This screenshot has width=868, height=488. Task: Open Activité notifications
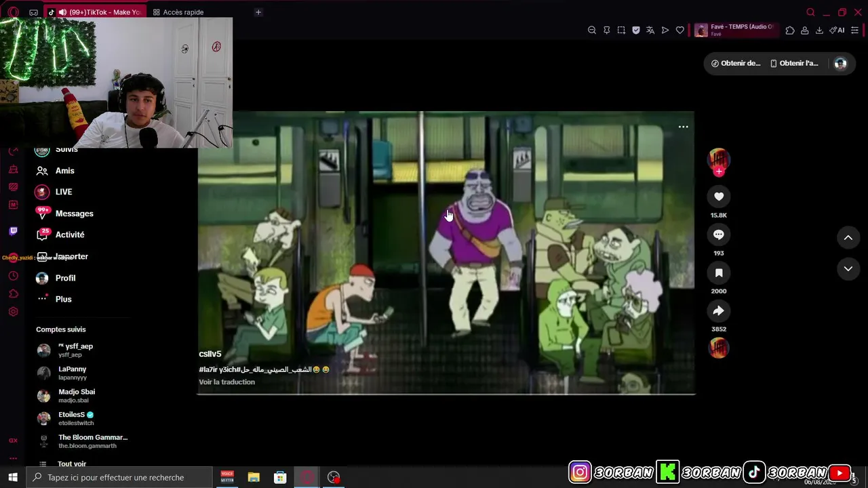pos(61,235)
